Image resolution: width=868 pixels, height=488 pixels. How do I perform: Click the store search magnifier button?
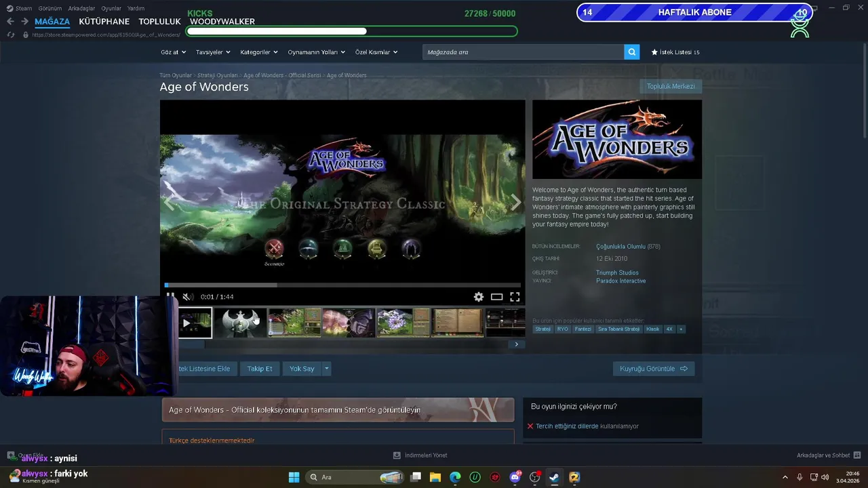pos(631,52)
